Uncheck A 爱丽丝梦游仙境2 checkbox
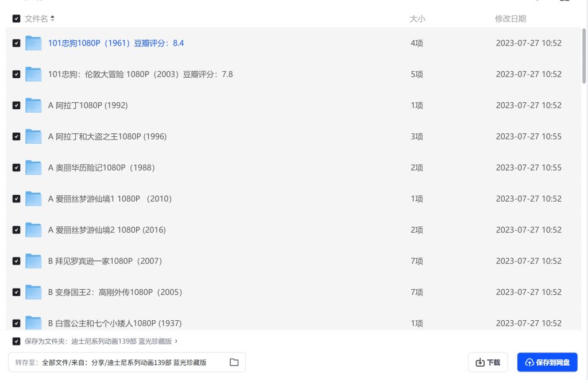 (x=16, y=230)
